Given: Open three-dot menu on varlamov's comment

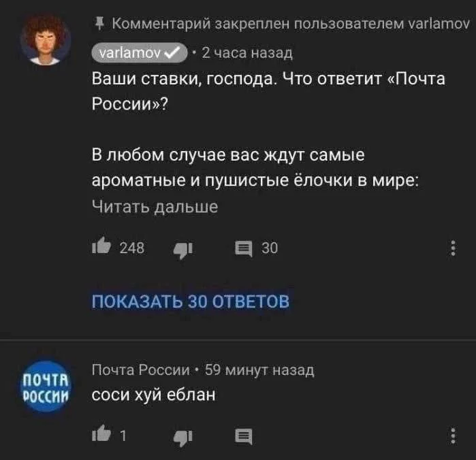Looking at the screenshot, I should point(454,248).
